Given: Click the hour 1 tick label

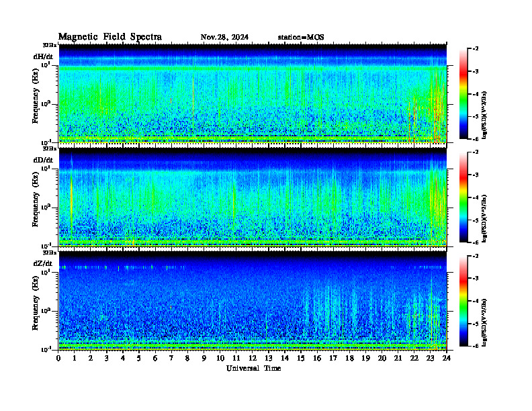Looking at the screenshot, I should 75,358.
